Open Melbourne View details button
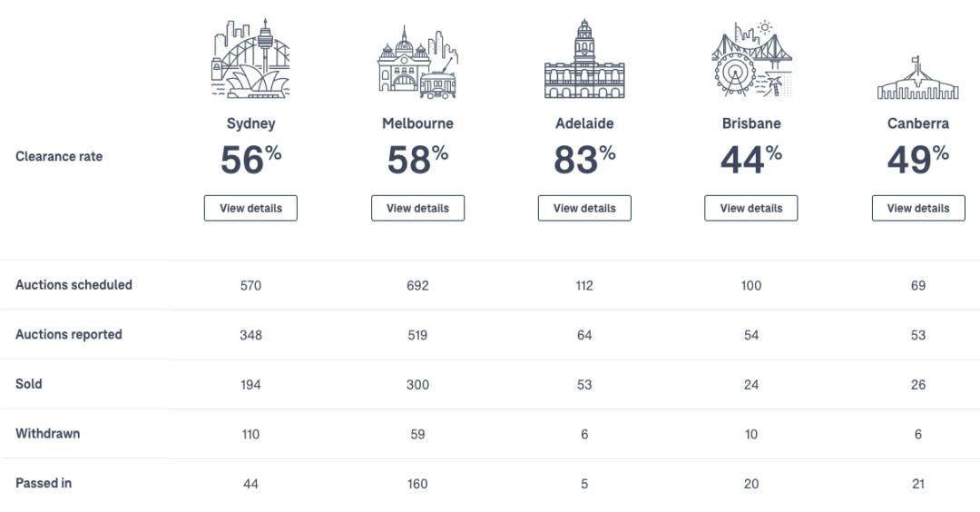Image resolution: width=980 pixels, height=512 pixels. coord(417,208)
